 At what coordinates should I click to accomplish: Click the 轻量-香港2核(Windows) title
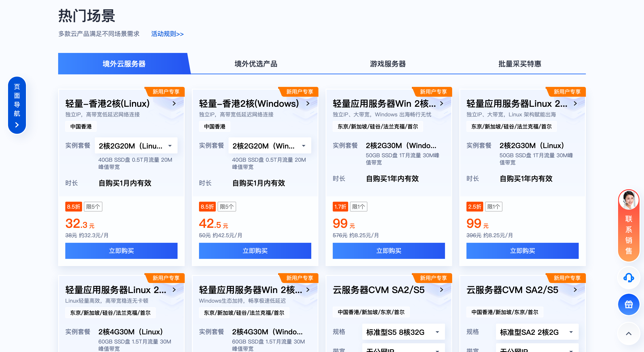coord(249,104)
